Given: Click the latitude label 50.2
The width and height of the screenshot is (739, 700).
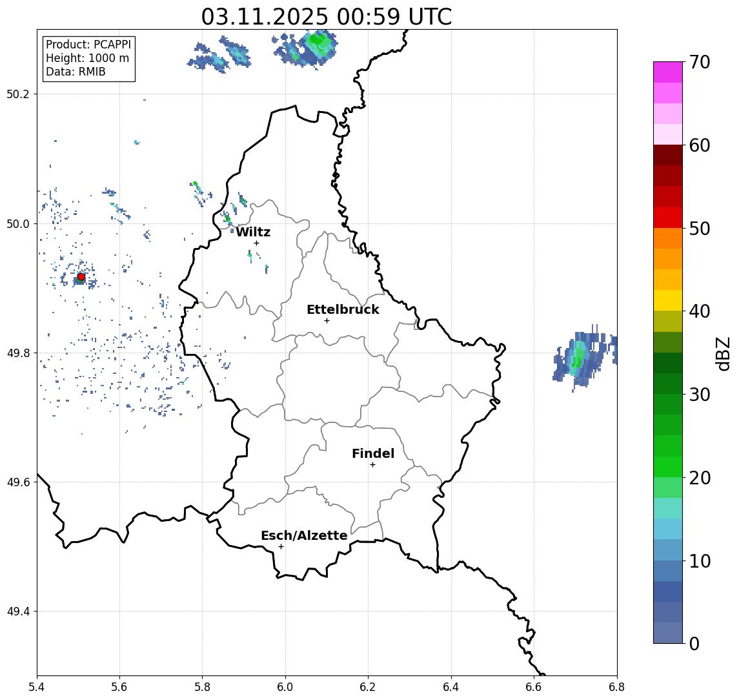Looking at the screenshot, I should pos(18,94).
